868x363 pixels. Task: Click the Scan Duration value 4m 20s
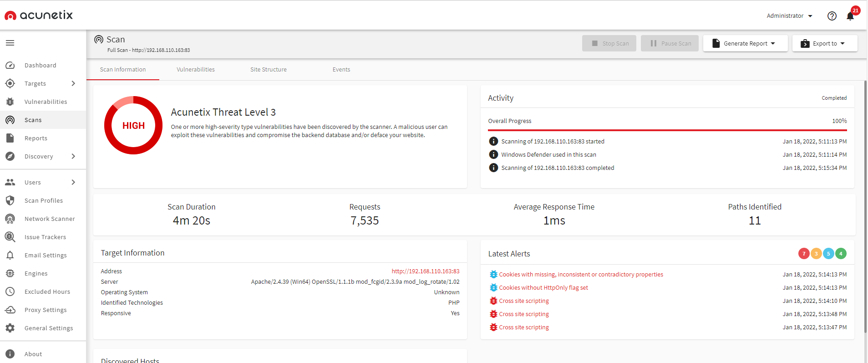192,220
